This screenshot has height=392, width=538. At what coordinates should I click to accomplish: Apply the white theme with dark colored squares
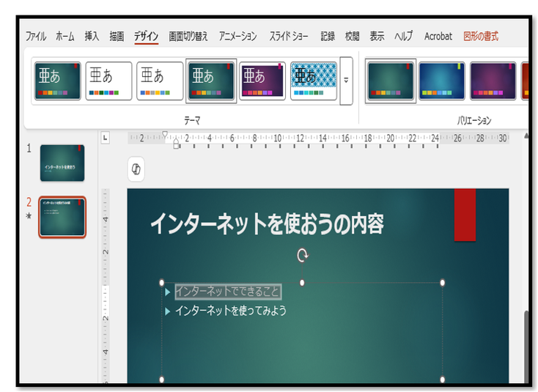click(108, 81)
